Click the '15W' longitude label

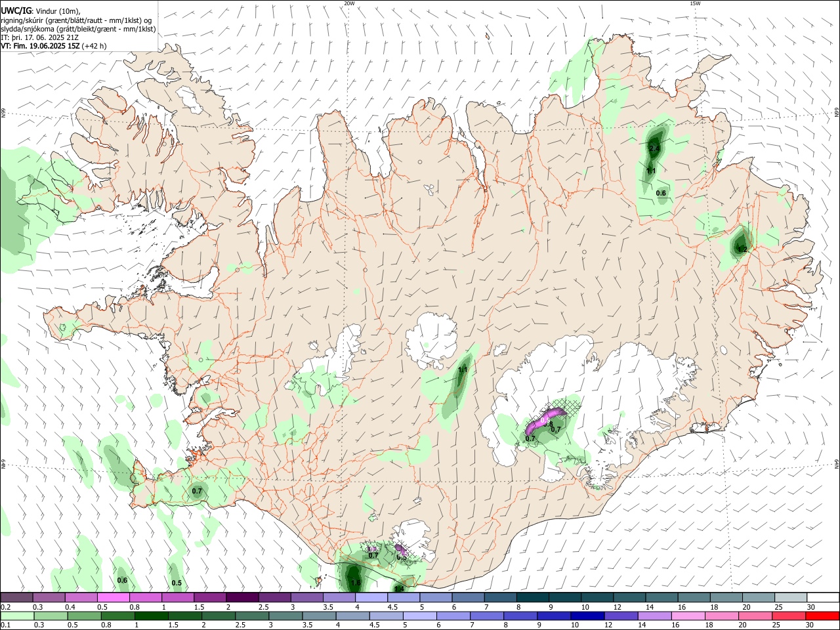[x=695, y=3]
